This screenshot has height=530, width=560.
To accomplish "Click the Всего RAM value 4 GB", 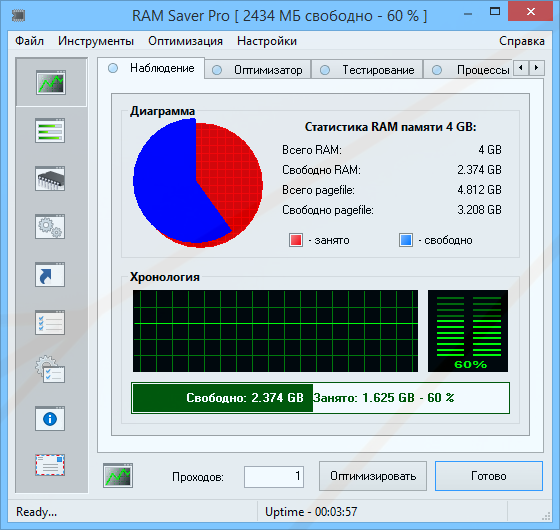I will pyautogui.click(x=490, y=150).
